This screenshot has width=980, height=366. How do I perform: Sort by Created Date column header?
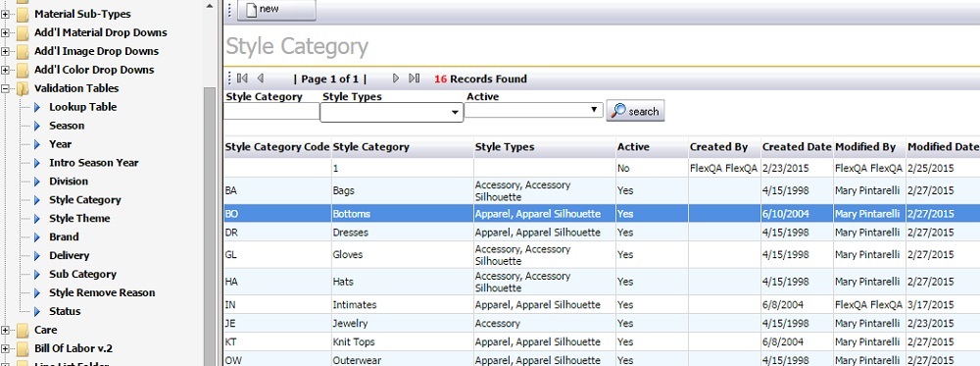pos(797,147)
